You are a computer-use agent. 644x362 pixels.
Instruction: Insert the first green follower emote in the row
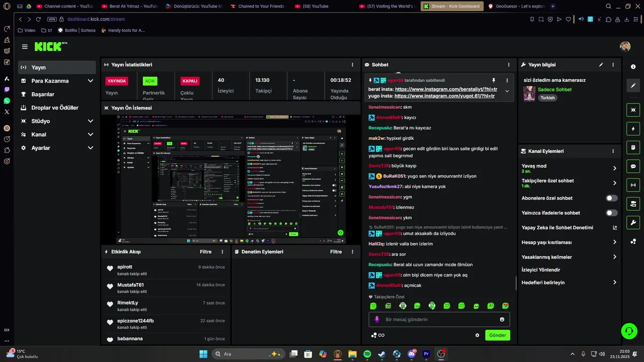(373, 306)
